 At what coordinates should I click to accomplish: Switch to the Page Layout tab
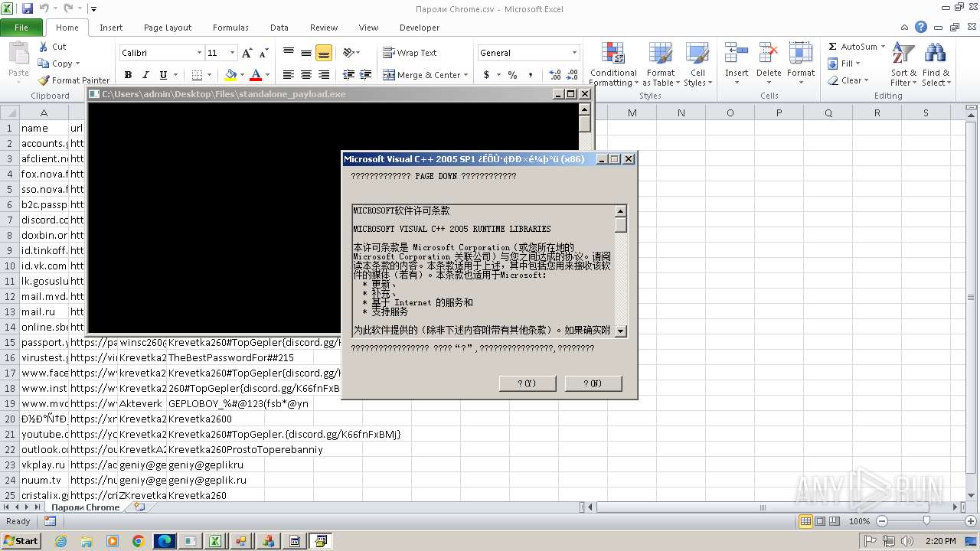[x=168, y=28]
